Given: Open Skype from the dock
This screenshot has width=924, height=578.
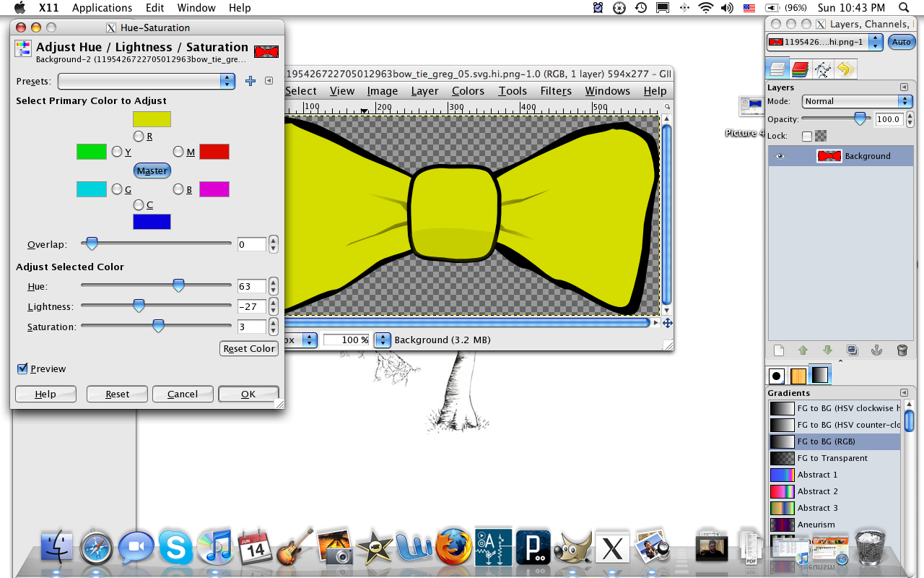Looking at the screenshot, I should click(175, 548).
